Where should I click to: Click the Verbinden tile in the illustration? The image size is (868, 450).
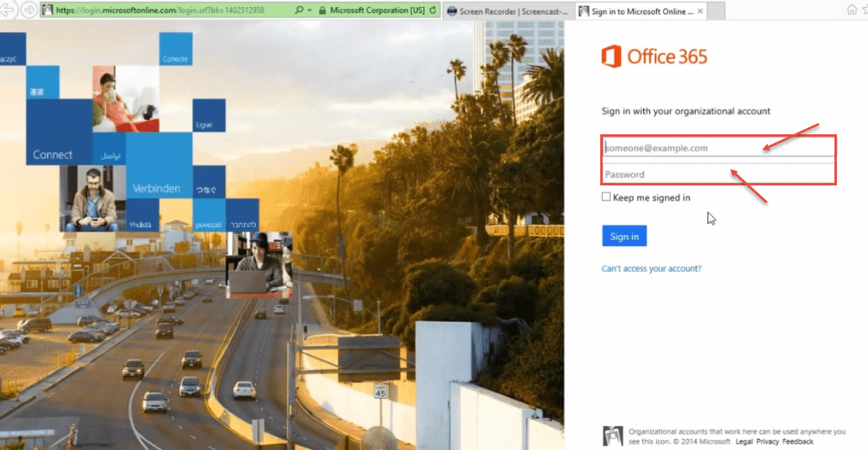point(159,165)
